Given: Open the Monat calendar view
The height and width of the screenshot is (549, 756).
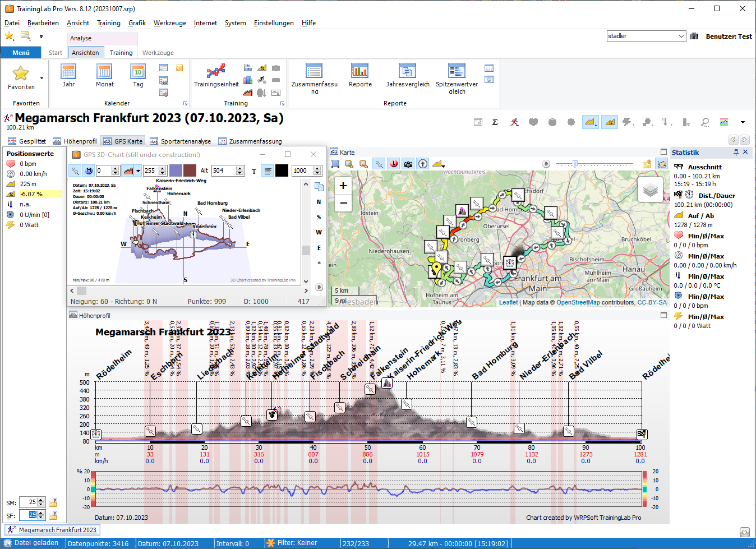Looking at the screenshot, I should coord(104,76).
